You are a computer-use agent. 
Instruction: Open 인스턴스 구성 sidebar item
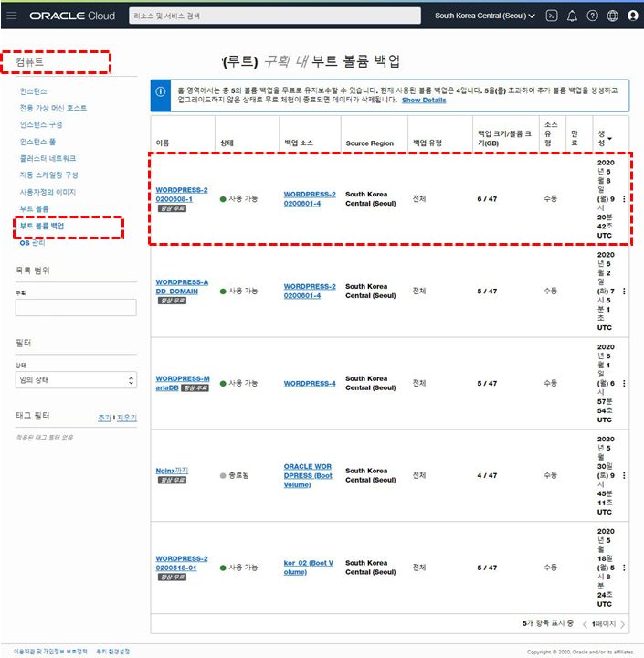point(41,124)
